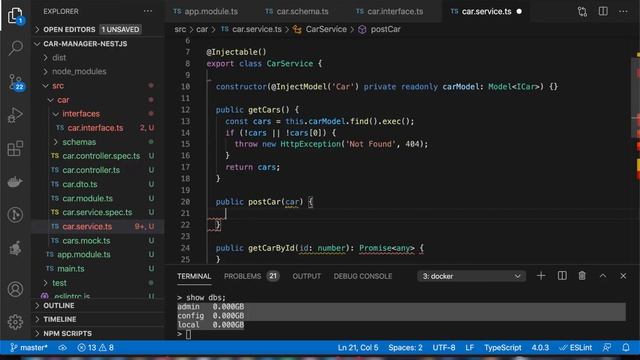Open car.module.ts in file tree
Image resolution: width=640 pixels, height=360 pixels.
click(98, 198)
